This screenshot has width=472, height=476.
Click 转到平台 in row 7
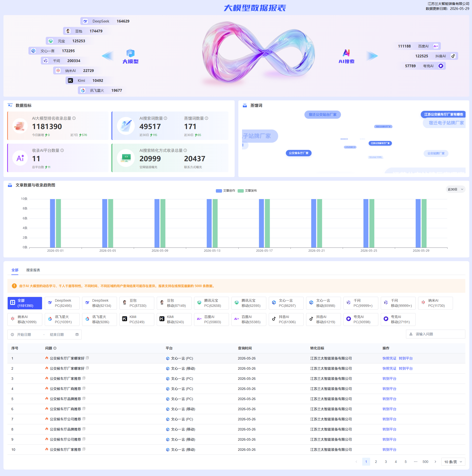tap(389, 419)
